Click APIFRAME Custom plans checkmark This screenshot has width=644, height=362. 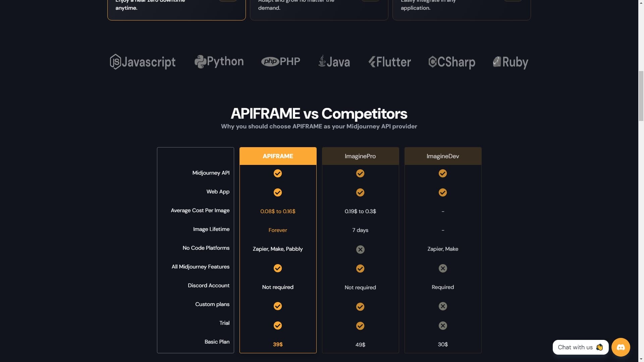[278, 306]
